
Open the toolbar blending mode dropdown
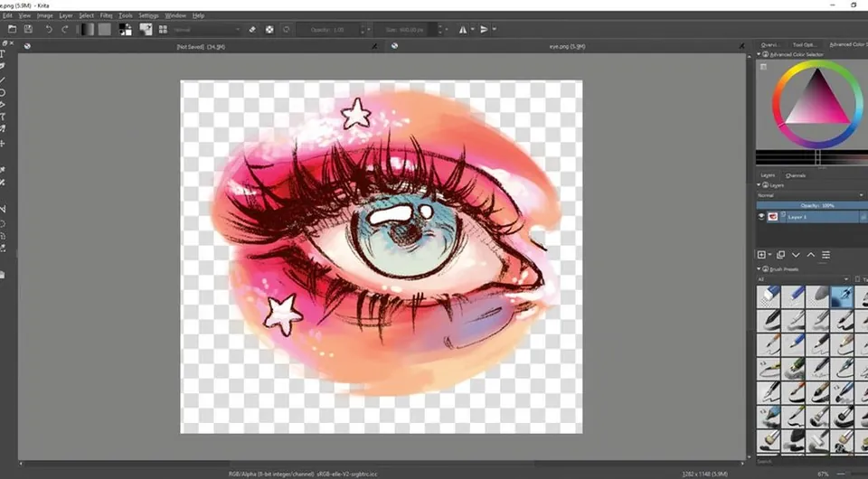[x=207, y=29]
